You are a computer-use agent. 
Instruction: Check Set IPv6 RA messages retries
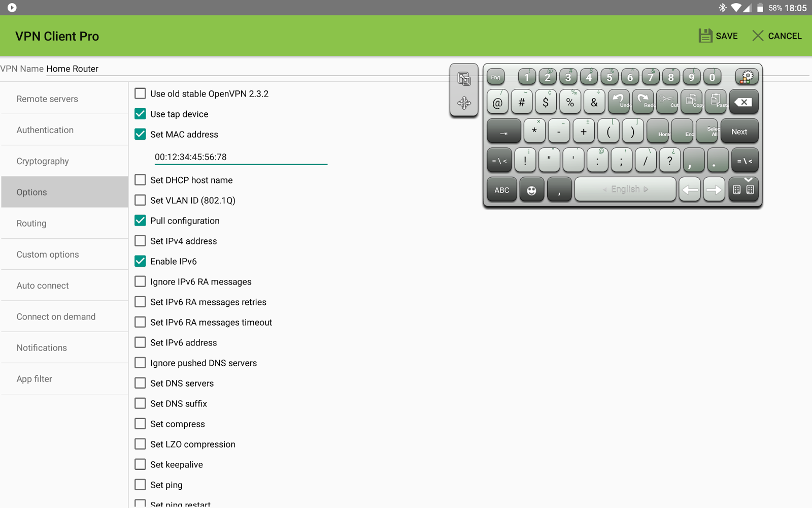[140, 302]
